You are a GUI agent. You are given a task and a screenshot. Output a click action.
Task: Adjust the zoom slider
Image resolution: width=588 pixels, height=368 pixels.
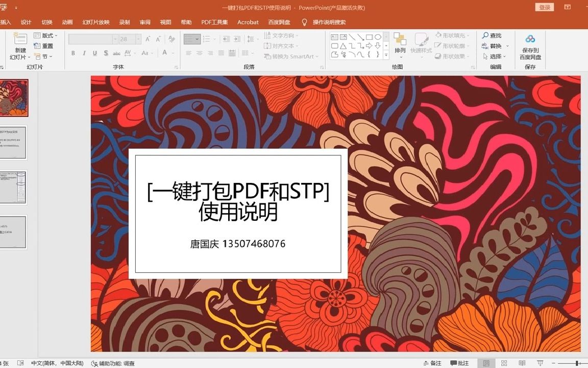click(x=576, y=363)
